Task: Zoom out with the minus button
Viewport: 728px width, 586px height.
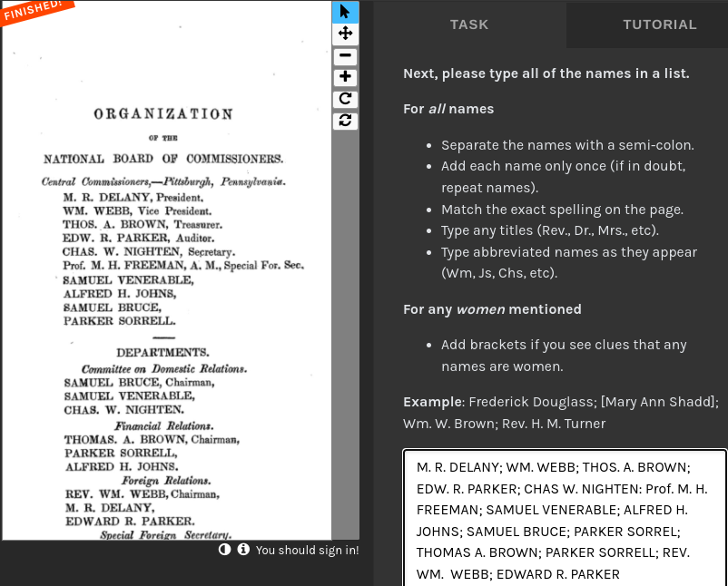Action: (345, 55)
